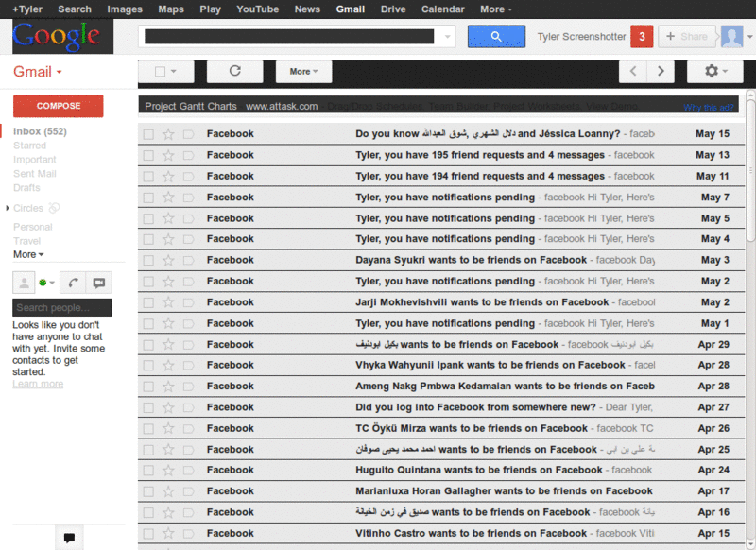The width and height of the screenshot is (756, 550).
Task: Star the TC Öykü Mirza email
Action: (x=168, y=428)
